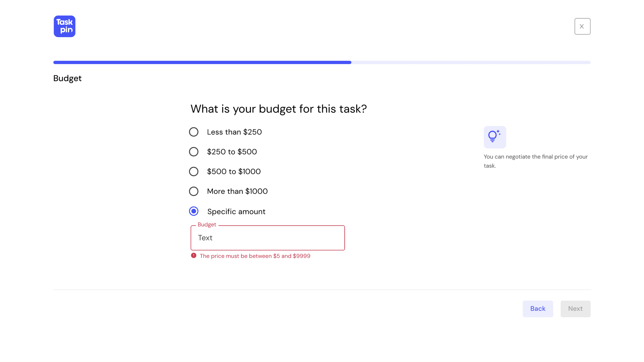Toggle the Specific amount radio button
Viewport: 644px width, 362px height.
tap(194, 211)
